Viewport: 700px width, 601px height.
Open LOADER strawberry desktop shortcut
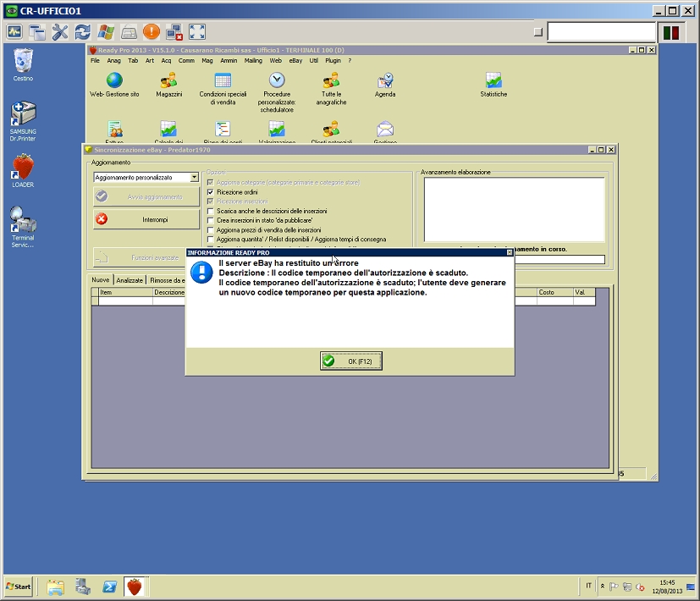(x=23, y=171)
